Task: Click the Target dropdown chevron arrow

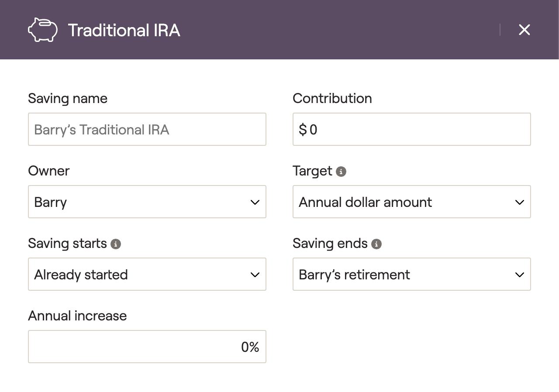Action: point(520,202)
